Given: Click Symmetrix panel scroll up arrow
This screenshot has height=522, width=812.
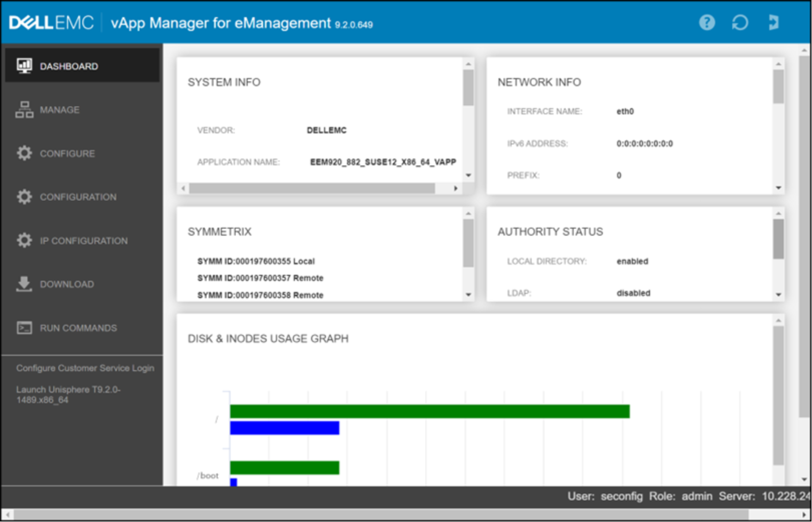Looking at the screenshot, I should tap(468, 214).
